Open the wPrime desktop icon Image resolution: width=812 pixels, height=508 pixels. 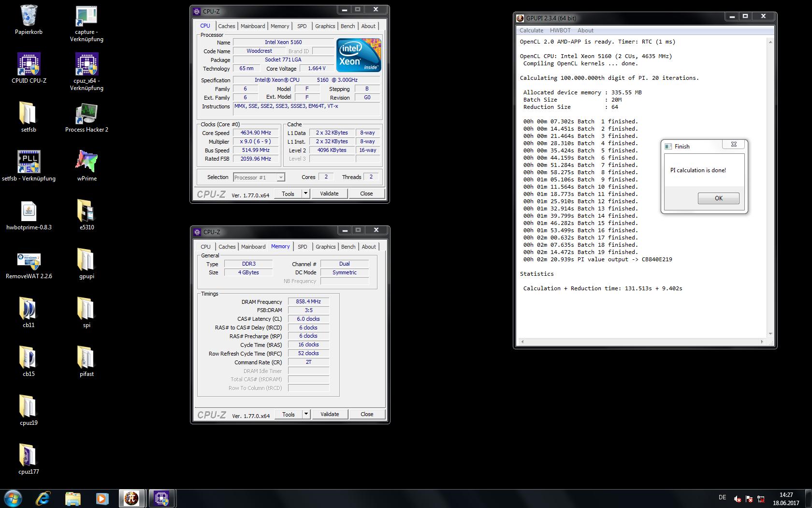(87, 166)
